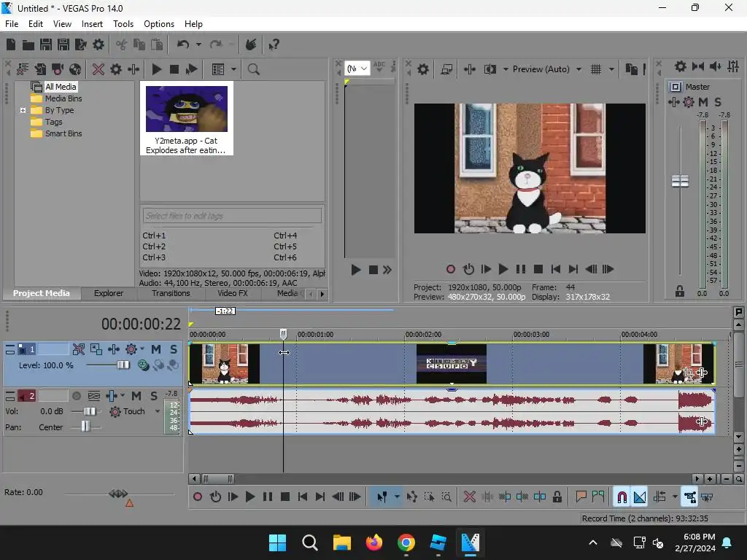Open the edit tool selector dropdown arrow
The image size is (747, 560).
(397, 497)
